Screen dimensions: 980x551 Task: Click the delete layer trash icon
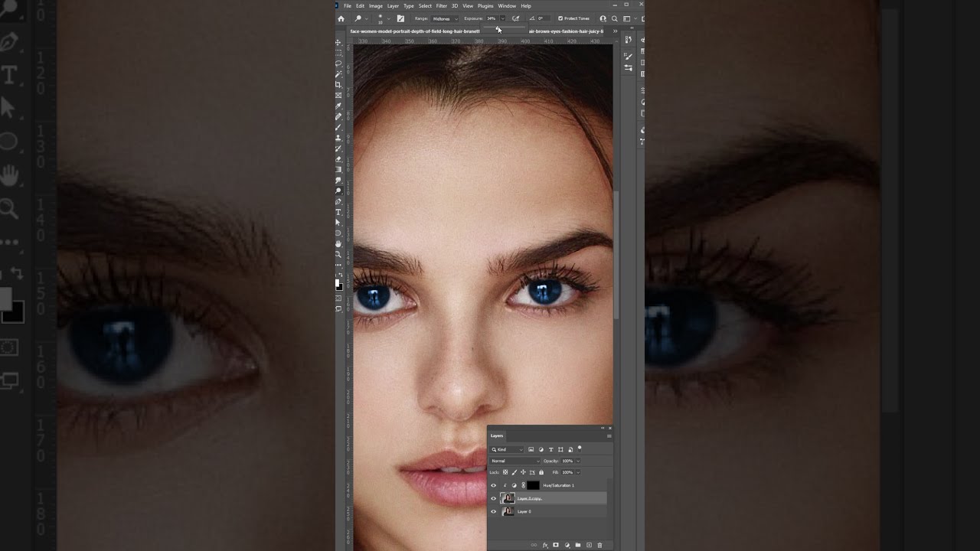[x=599, y=545]
